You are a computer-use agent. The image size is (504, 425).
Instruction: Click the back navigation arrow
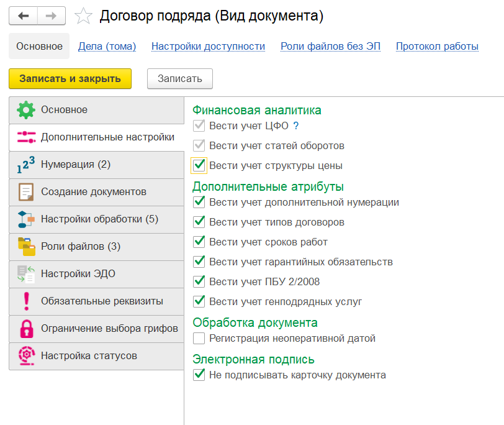point(24,16)
